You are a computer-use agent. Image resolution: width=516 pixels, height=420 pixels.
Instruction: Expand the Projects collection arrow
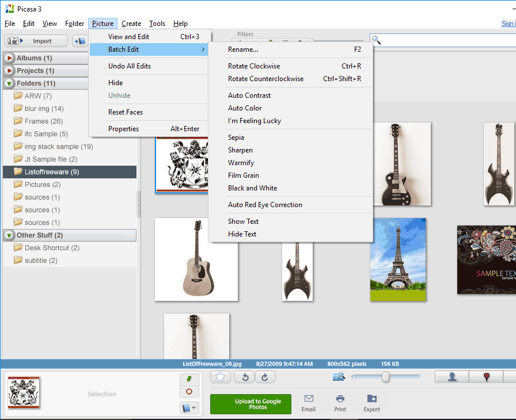[9, 71]
